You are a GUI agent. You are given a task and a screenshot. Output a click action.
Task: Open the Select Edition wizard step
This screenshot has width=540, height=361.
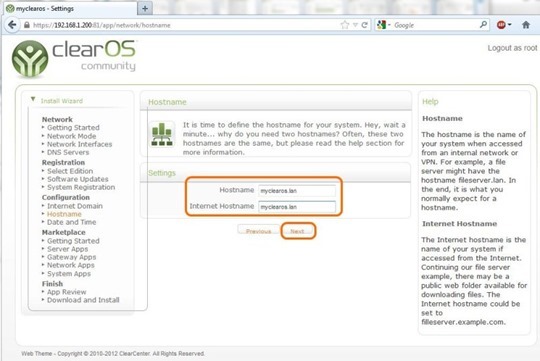point(70,171)
